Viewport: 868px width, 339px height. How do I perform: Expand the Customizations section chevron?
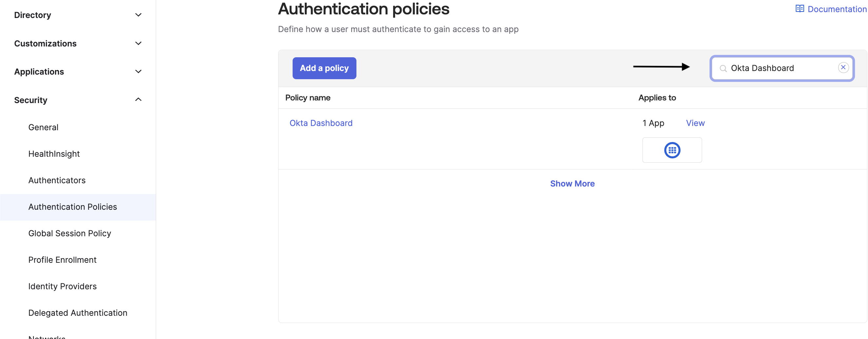(x=138, y=43)
